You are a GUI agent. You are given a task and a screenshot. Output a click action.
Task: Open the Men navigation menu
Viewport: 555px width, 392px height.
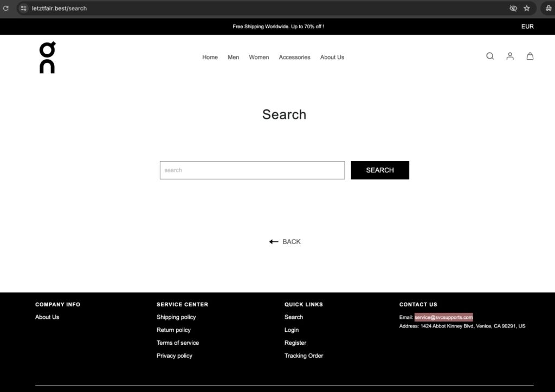point(233,57)
